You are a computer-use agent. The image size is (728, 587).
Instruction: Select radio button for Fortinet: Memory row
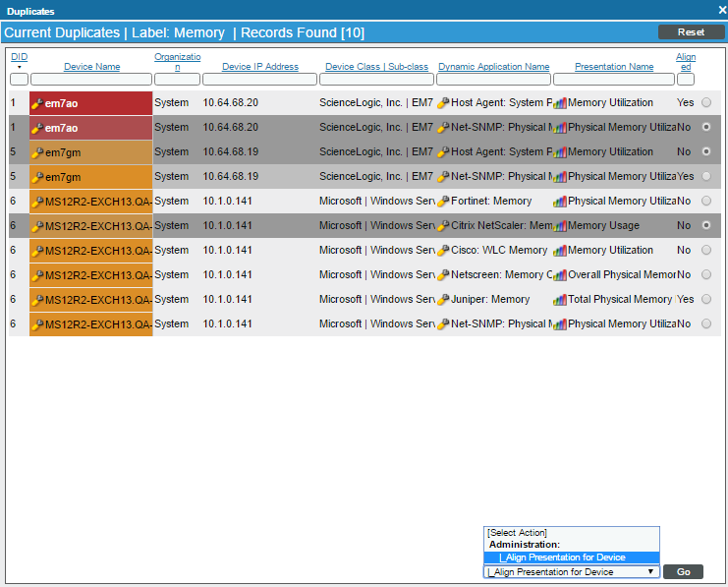[706, 201]
